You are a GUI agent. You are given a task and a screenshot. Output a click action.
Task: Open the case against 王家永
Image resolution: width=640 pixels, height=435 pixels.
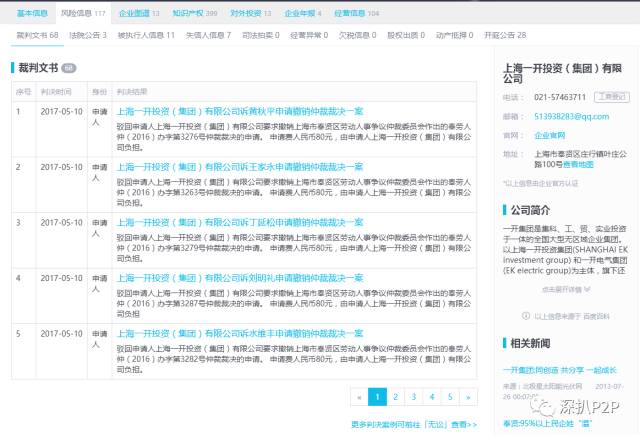coord(240,167)
